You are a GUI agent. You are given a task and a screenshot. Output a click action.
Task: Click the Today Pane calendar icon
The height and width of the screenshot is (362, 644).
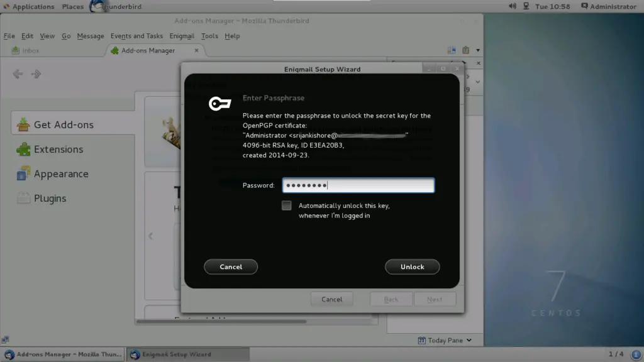pos(421,340)
